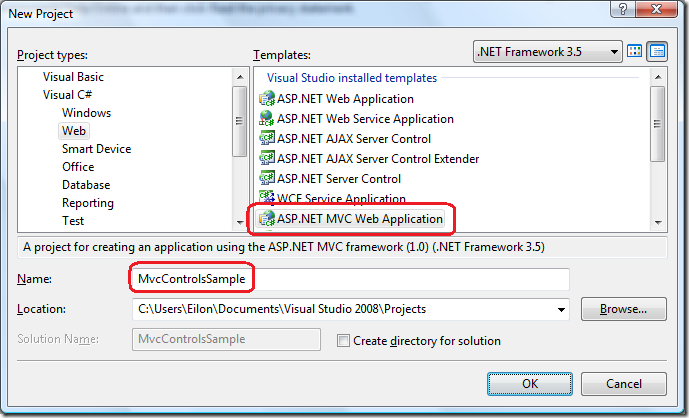Screen dimensions: 689x418
Task: Select Test project type
Action: (73, 221)
